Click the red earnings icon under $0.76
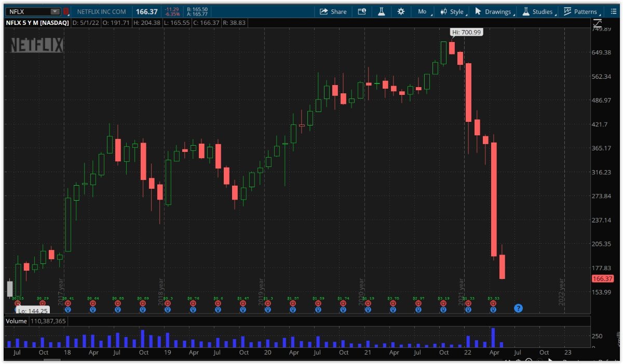The width and height of the screenshot is (623, 364). [193, 303]
